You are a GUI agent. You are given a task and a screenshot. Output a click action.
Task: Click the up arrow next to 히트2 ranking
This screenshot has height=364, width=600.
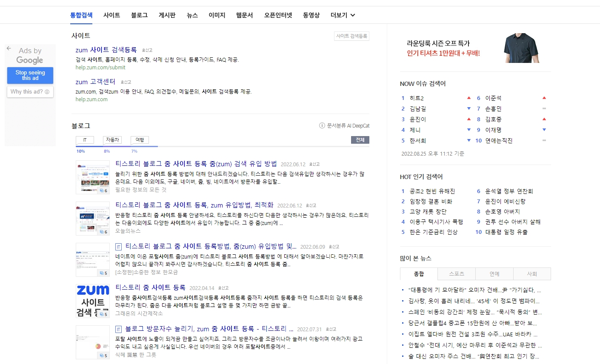[x=469, y=98]
